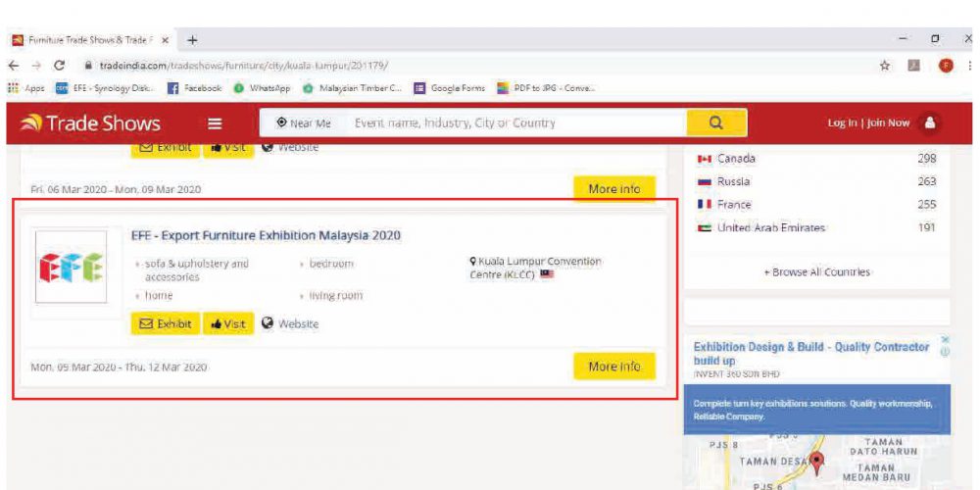Screen dimensions: 980x490
Task: Open the hamburger menu icon
Action: click(x=215, y=123)
